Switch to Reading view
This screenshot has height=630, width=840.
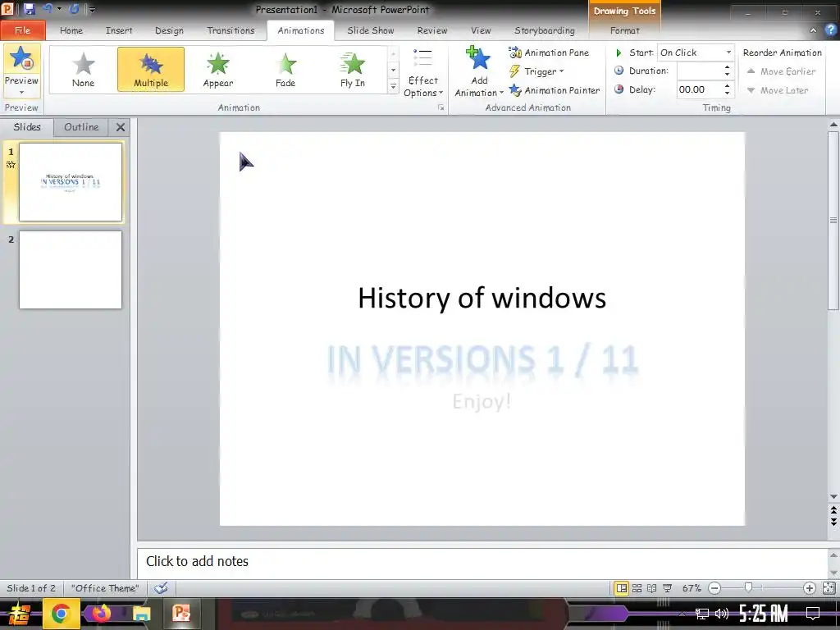(x=651, y=588)
